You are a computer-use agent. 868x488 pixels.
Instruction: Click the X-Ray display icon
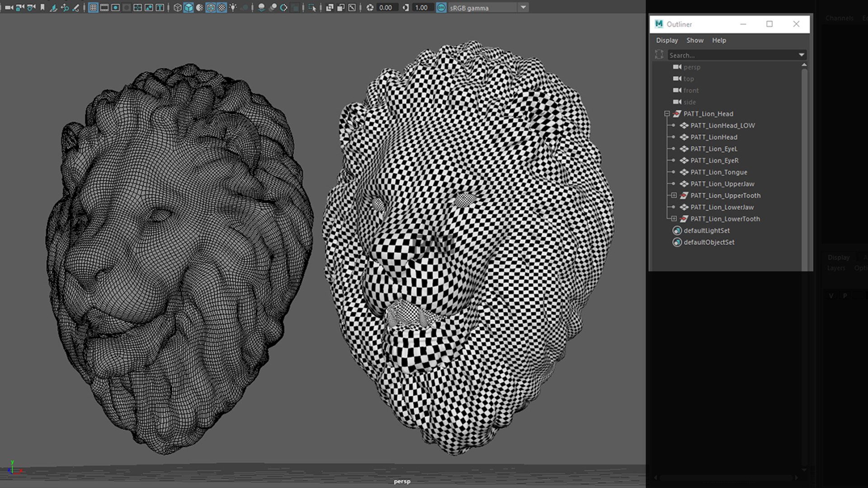click(330, 8)
